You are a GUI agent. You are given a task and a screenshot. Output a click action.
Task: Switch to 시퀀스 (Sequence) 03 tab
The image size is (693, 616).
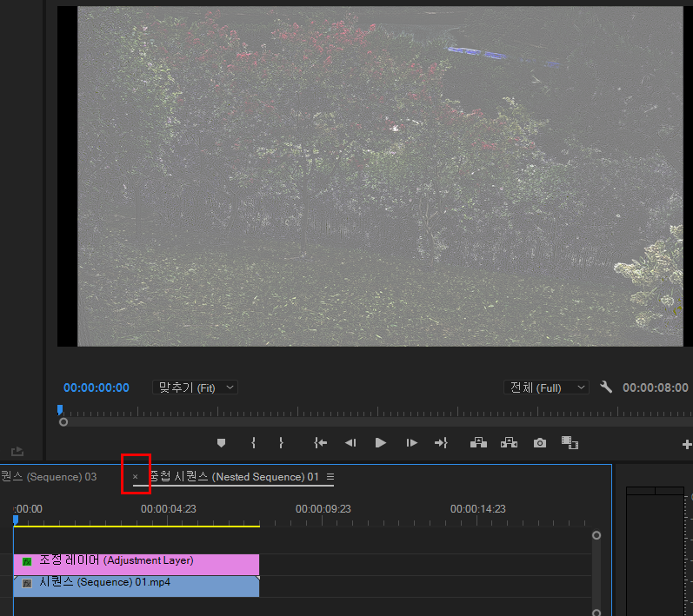pyautogui.click(x=49, y=477)
